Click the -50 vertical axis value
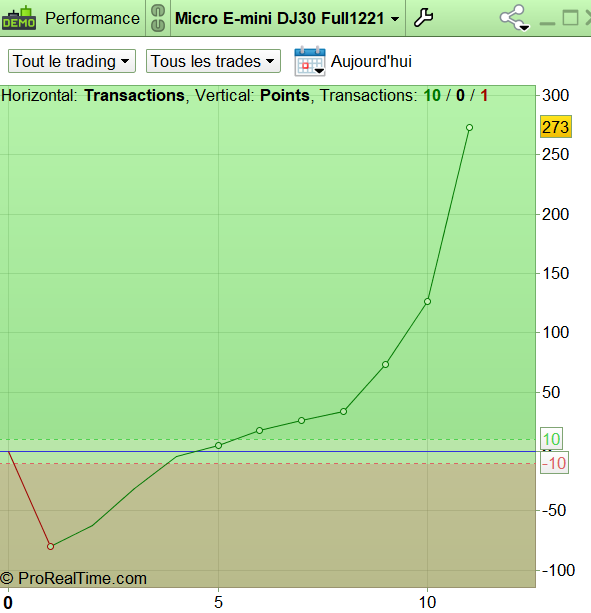Screen dimensions: 591x613 554,510
